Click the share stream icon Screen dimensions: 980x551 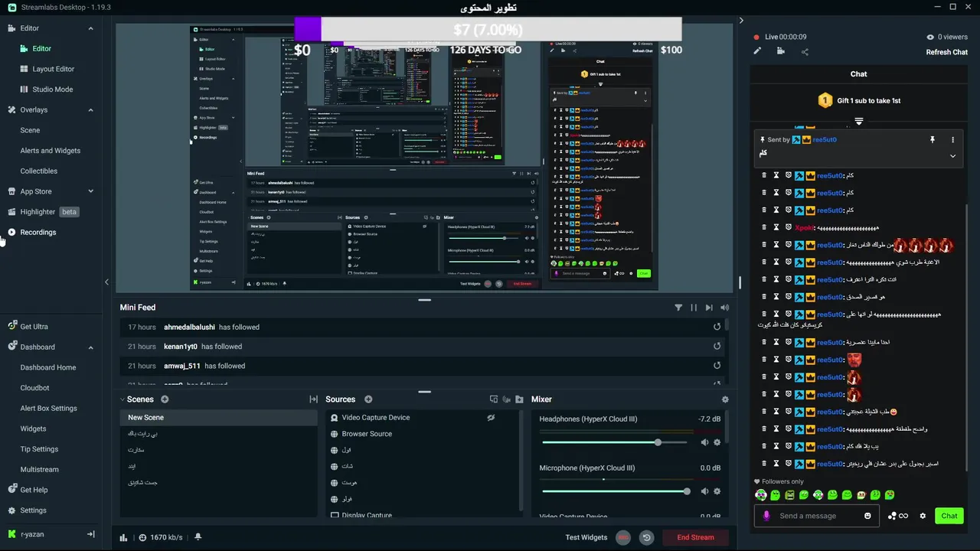(x=805, y=51)
